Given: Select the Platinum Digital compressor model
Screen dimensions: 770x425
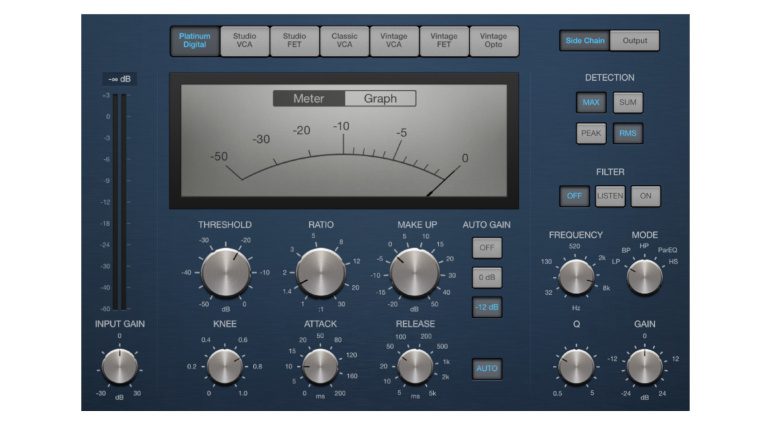Looking at the screenshot, I should 194,41.
